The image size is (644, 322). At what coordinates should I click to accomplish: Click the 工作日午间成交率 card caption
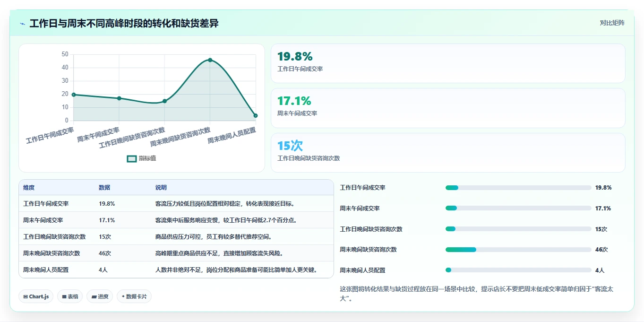pyautogui.click(x=300, y=69)
